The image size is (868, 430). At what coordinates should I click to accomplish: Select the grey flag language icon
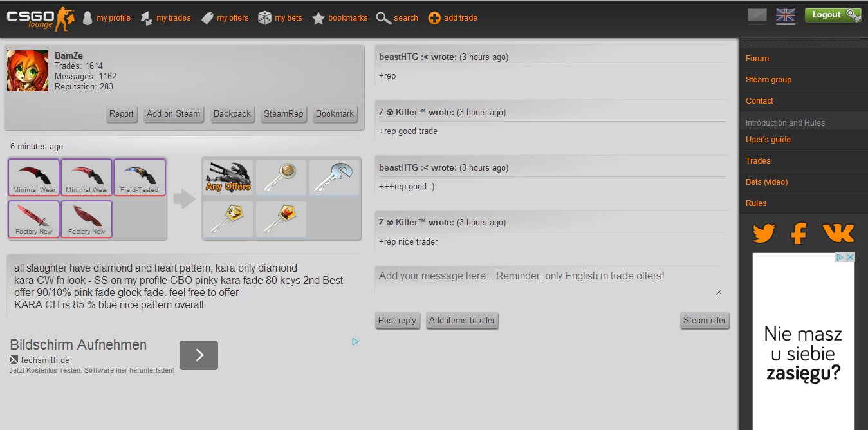click(x=757, y=16)
